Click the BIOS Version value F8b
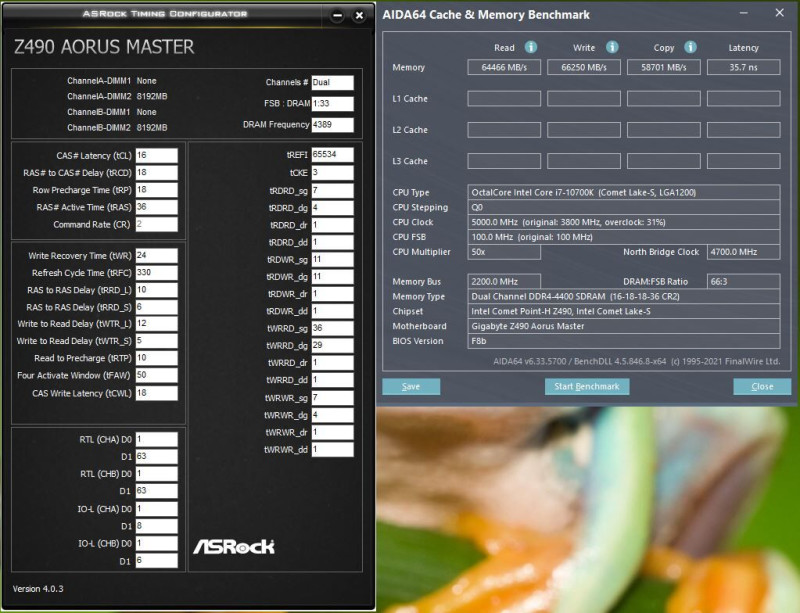 tap(623, 341)
